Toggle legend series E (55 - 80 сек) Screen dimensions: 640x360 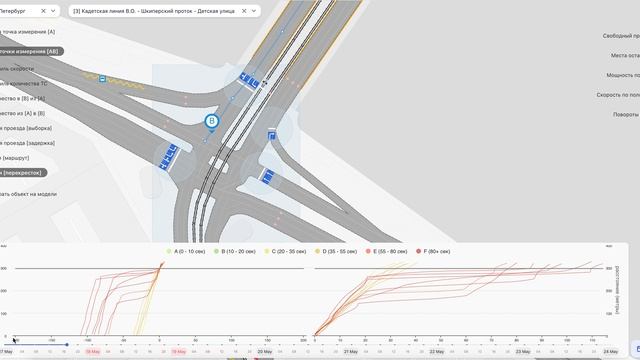[387, 251]
